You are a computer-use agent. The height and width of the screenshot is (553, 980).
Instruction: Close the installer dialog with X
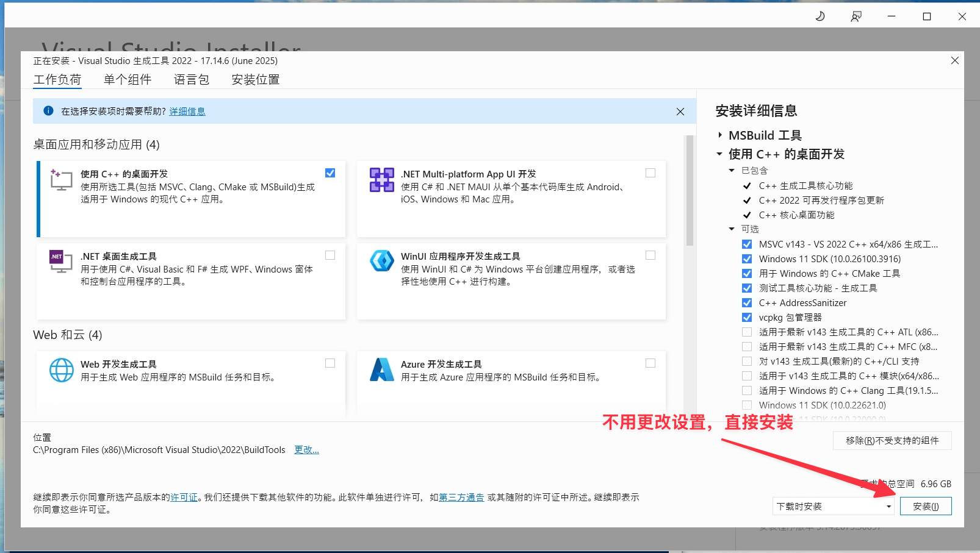tap(955, 60)
